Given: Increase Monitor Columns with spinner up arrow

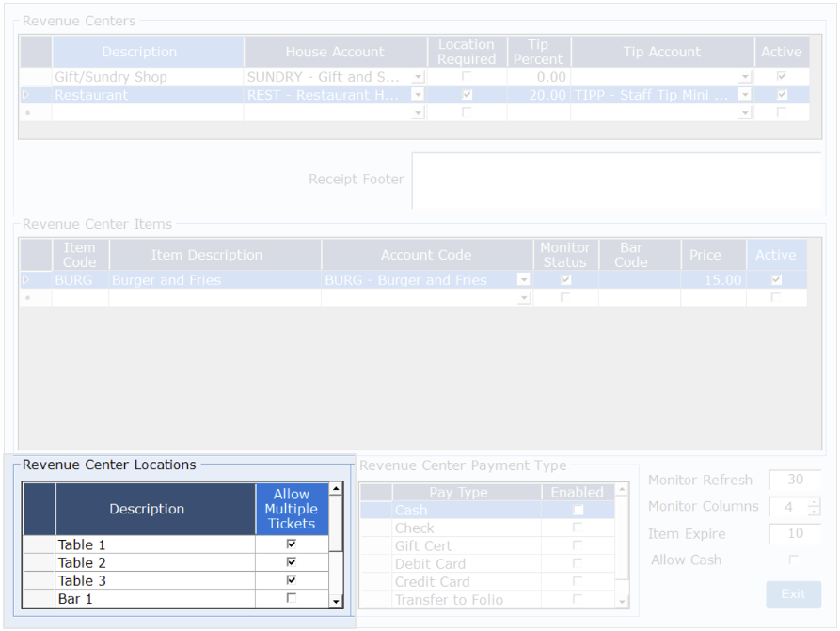Looking at the screenshot, I should pos(814,502).
